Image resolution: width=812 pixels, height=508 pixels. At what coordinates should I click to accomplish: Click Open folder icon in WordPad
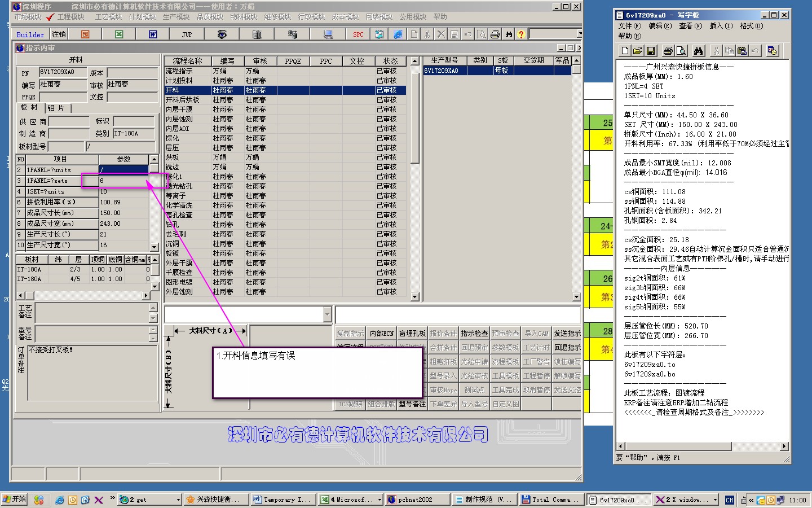[637, 51]
